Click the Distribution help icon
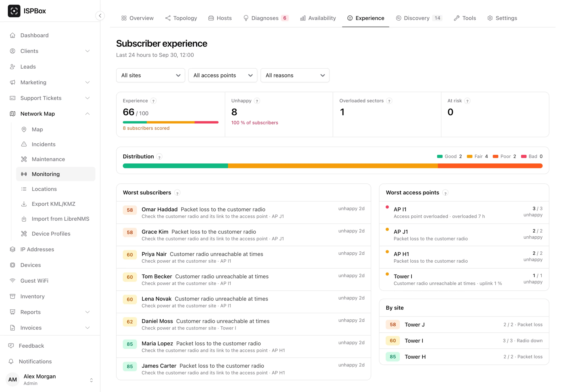Viewport: 565px width, 392px height. (x=159, y=157)
